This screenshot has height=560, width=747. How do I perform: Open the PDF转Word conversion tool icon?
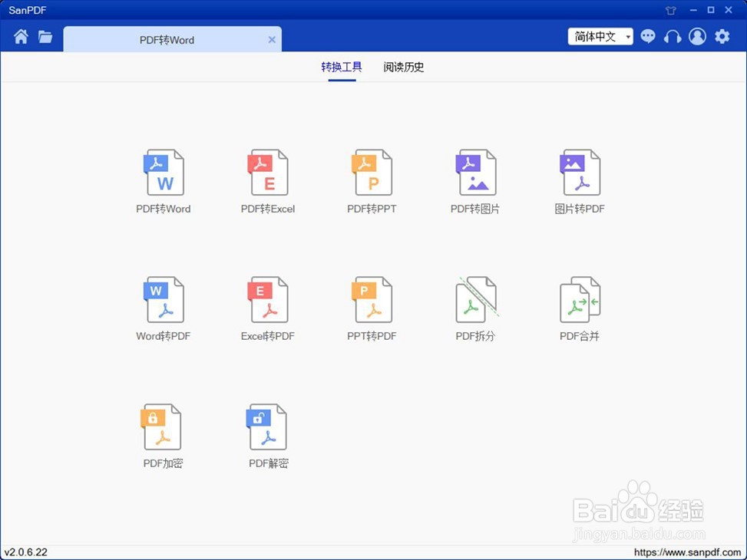pos(164,173)
